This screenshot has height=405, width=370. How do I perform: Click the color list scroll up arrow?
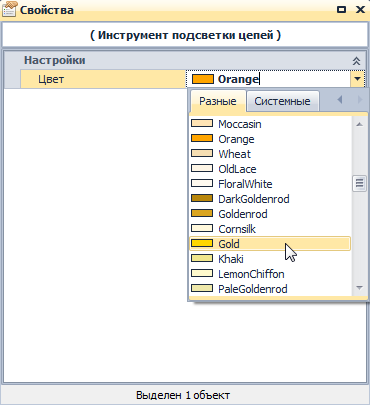[x=359, y=124]
